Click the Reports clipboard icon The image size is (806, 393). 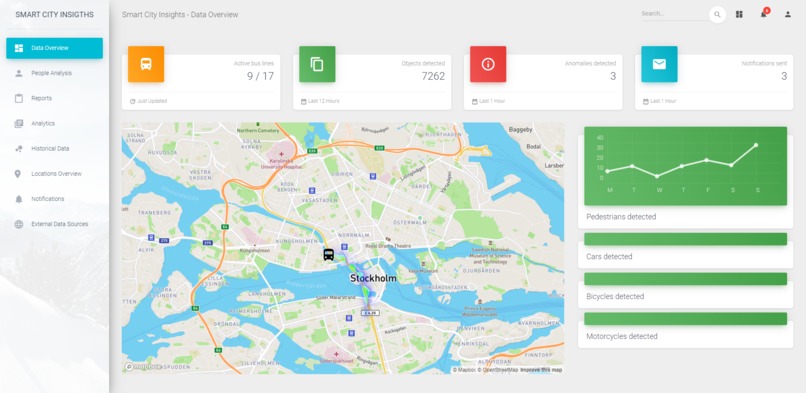(x=19, y=99)
